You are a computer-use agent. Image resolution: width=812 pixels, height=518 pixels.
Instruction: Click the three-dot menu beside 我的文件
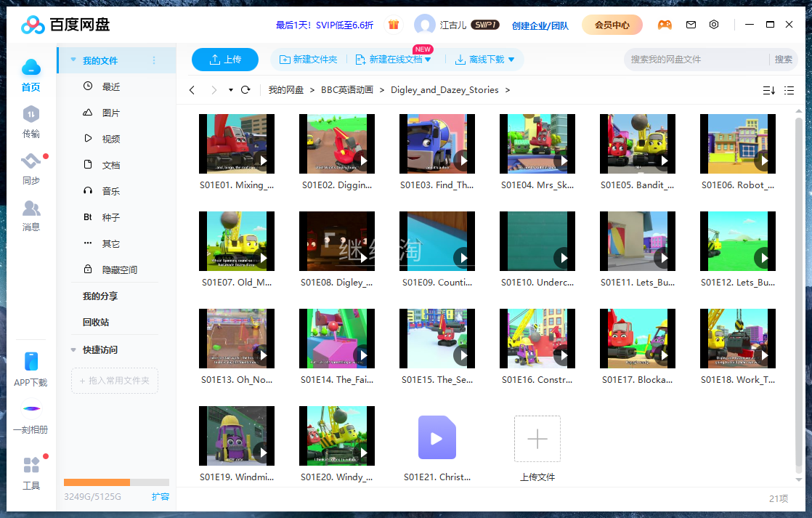(x=154, y=60)
